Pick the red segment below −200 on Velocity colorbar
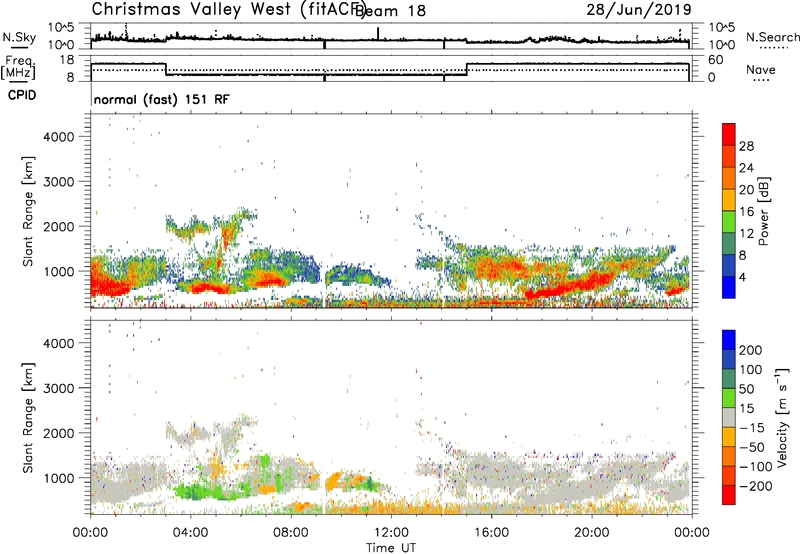Viewport: 800px width, 554px height. point(729,495)
